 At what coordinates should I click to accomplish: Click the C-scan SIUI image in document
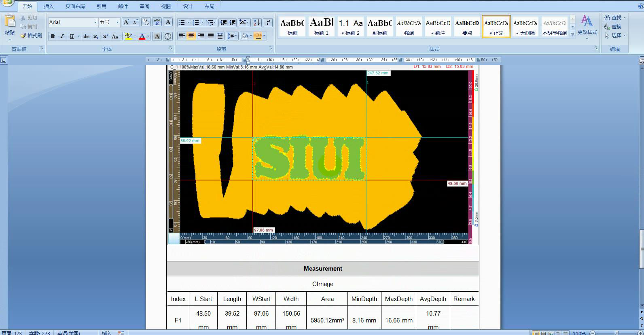coord(323,155)
